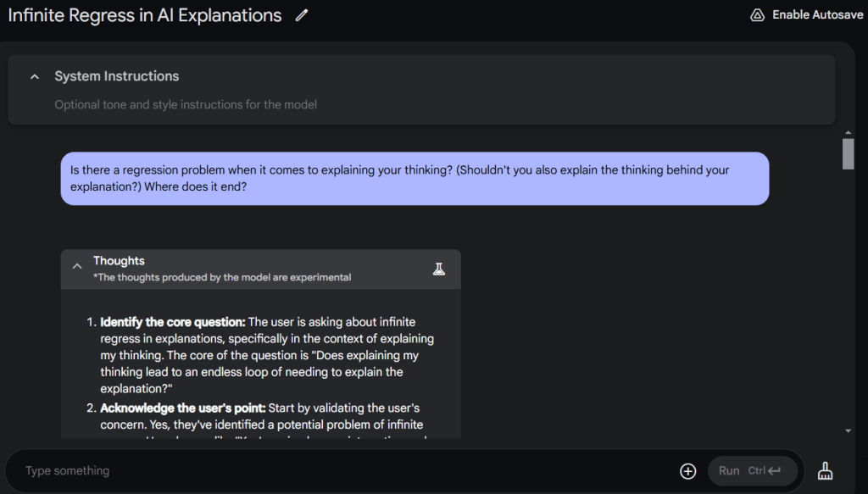Click the vertical scrollbar thumb
This screenshot has height=494, width=868.
pos(848,154)
